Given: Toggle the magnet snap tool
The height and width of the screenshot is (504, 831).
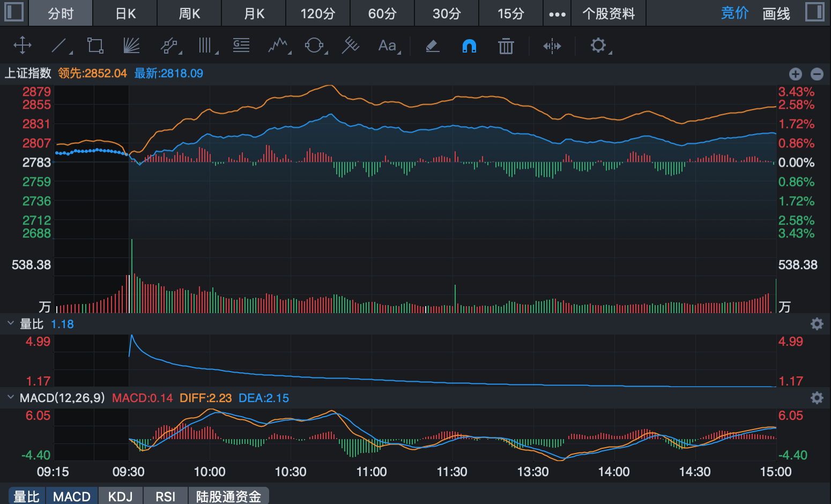Looking at the screenshot, I should (469, 46).
